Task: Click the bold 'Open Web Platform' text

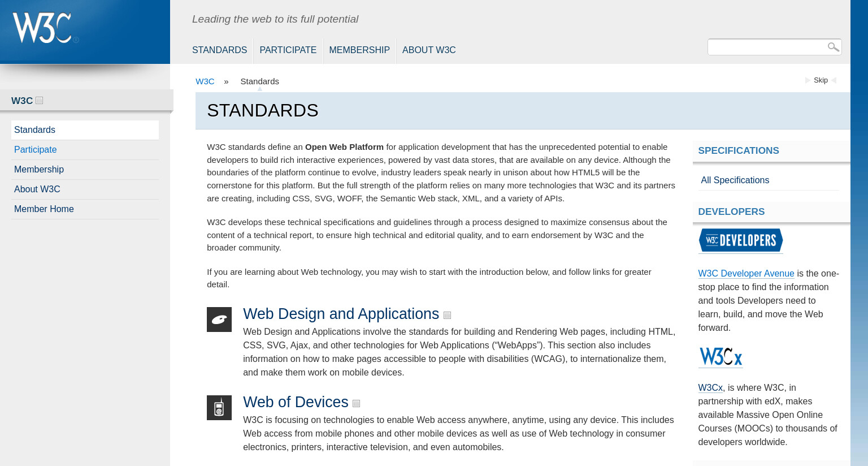Action: [x=344, y=147]
